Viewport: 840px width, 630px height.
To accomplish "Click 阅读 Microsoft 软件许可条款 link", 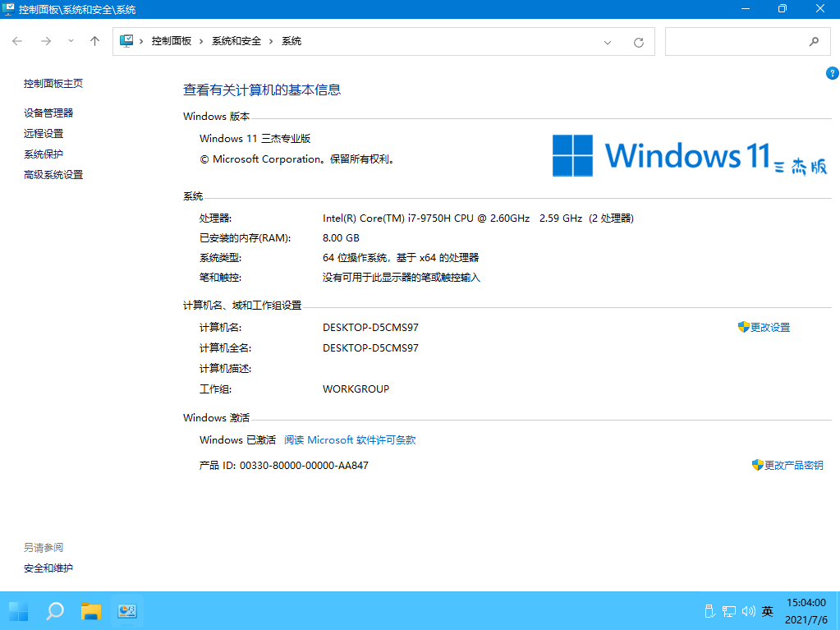I will [350, 440].
